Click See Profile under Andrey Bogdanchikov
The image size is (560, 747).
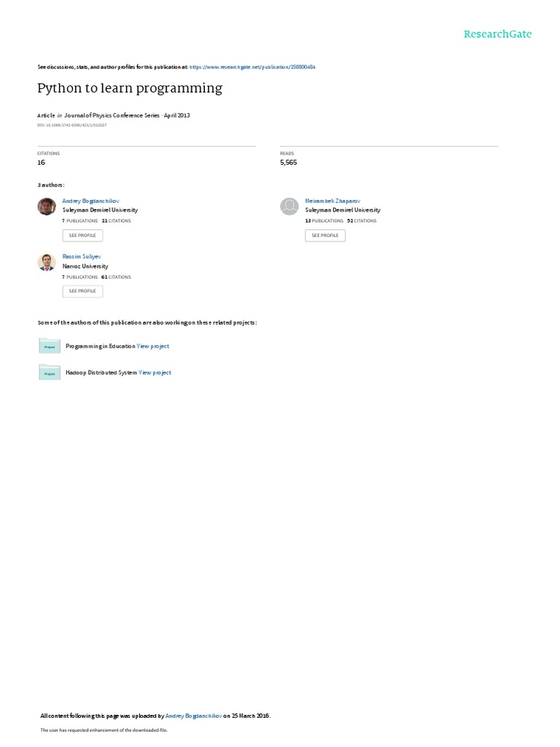click(x=82, y=236)
